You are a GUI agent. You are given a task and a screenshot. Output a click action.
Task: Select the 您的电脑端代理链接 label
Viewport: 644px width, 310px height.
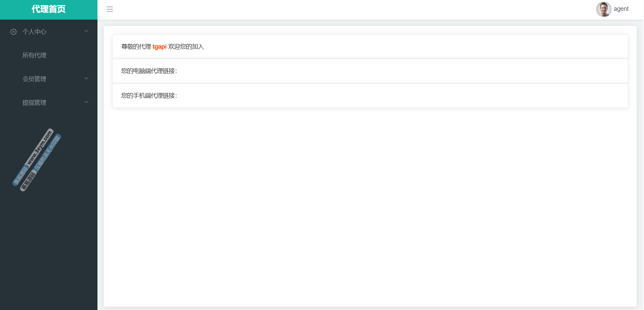tap(149, 71)
